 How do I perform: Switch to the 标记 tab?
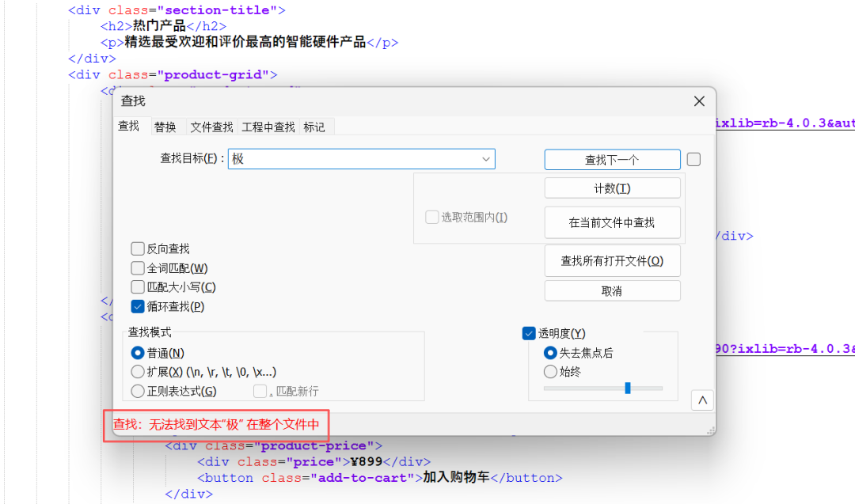click(x=314, y=127)
